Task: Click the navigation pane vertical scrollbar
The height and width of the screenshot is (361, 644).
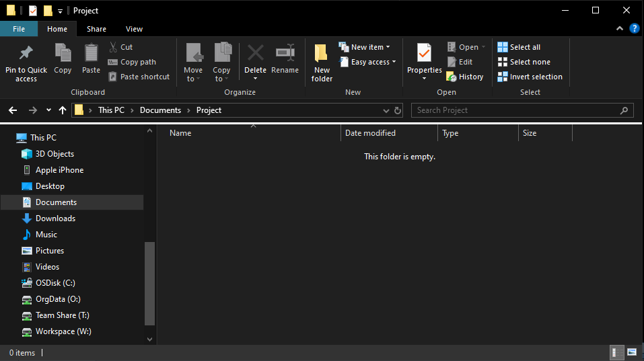Action: point(149,282)
